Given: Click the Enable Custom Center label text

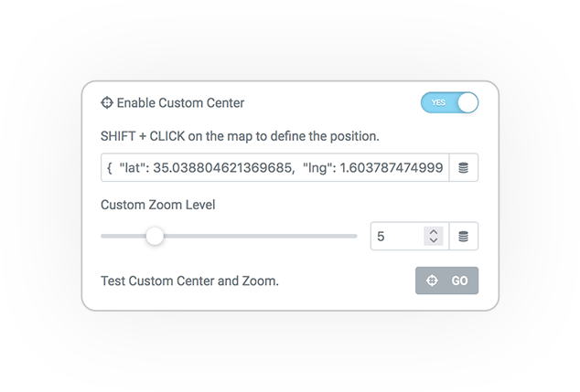Looking at the screenshot, I should pyautogui.click(x=180, y=102).
